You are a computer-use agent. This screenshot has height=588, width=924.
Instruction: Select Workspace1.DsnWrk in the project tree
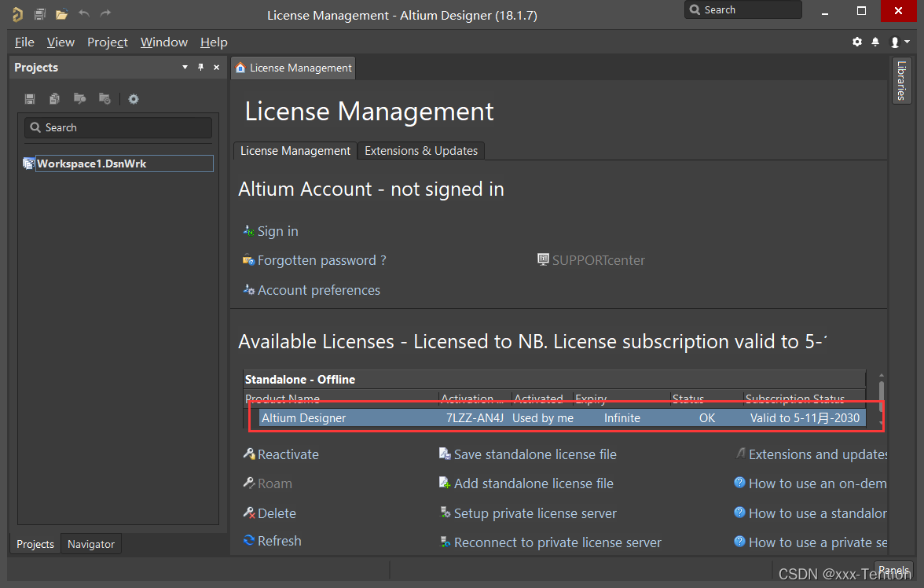pos(91,164)
